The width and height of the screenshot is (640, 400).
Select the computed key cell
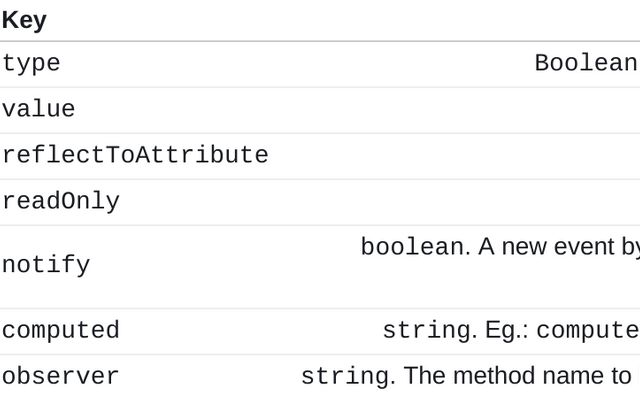(60, 331)
